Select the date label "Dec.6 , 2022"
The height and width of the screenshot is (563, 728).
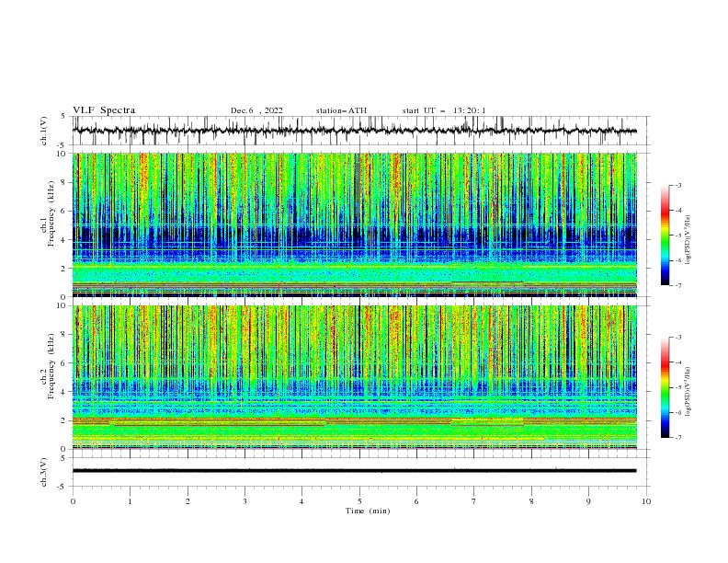click(x=256, y=110)
